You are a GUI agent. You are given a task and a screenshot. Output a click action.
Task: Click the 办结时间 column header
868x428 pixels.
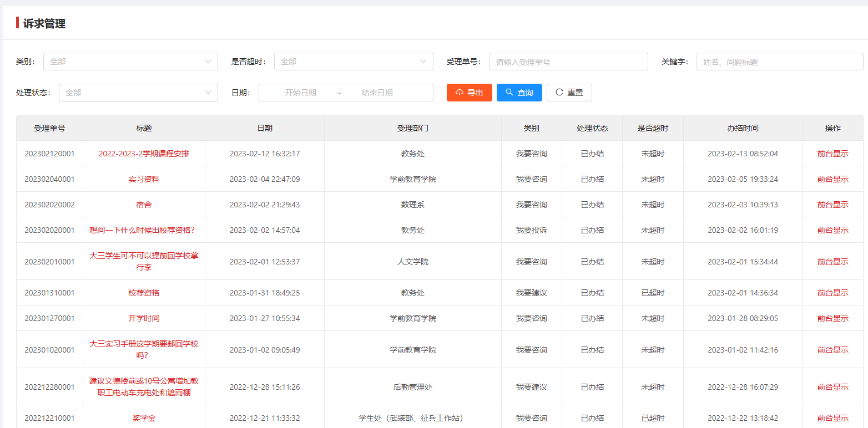click(x=743, y=128)
